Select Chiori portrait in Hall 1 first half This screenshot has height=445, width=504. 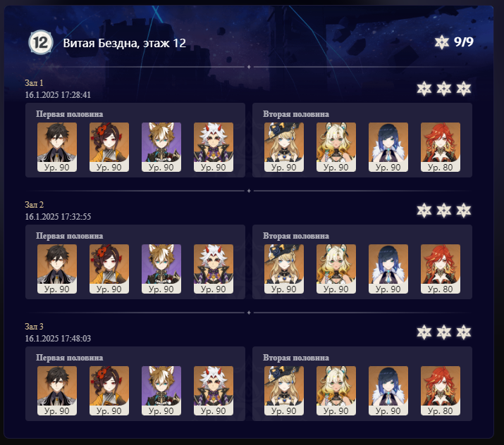(109, 147)
